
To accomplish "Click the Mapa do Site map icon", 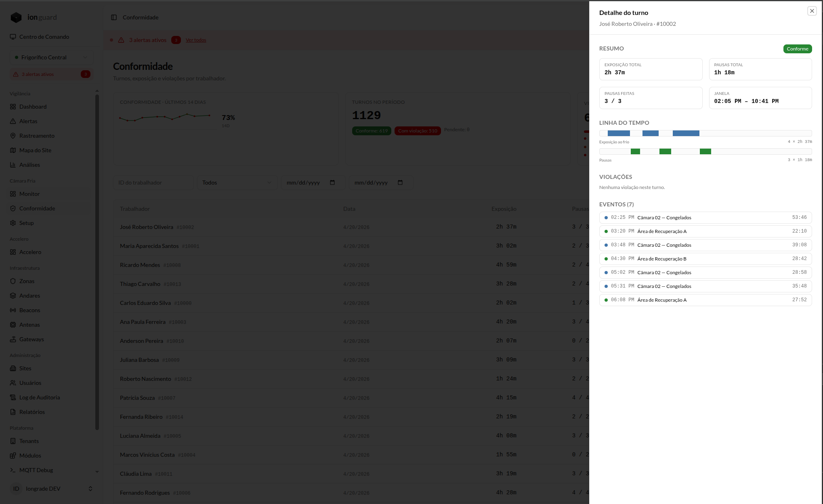I will tap(13, 150).
